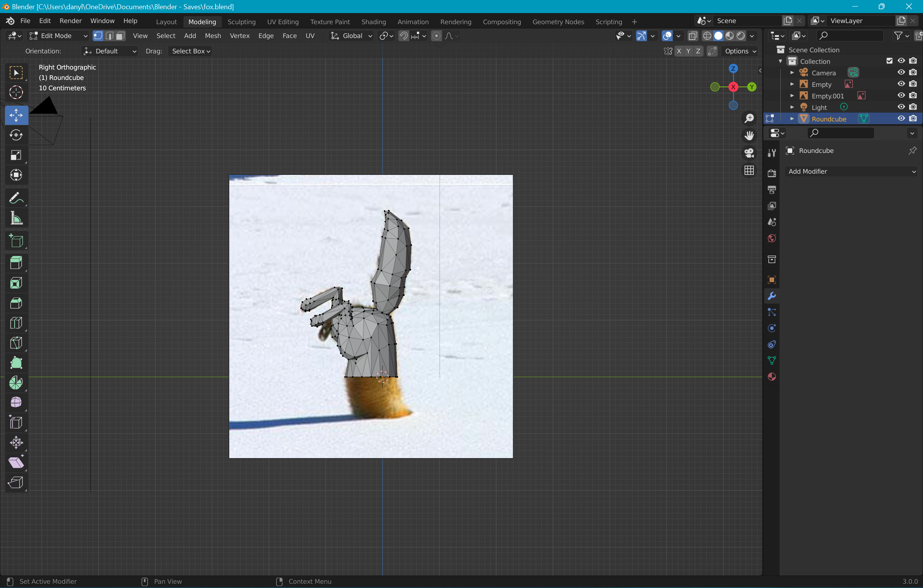Open the Mesh menu
The height and width of the screenshot is (588, 923).
[213, 36]
